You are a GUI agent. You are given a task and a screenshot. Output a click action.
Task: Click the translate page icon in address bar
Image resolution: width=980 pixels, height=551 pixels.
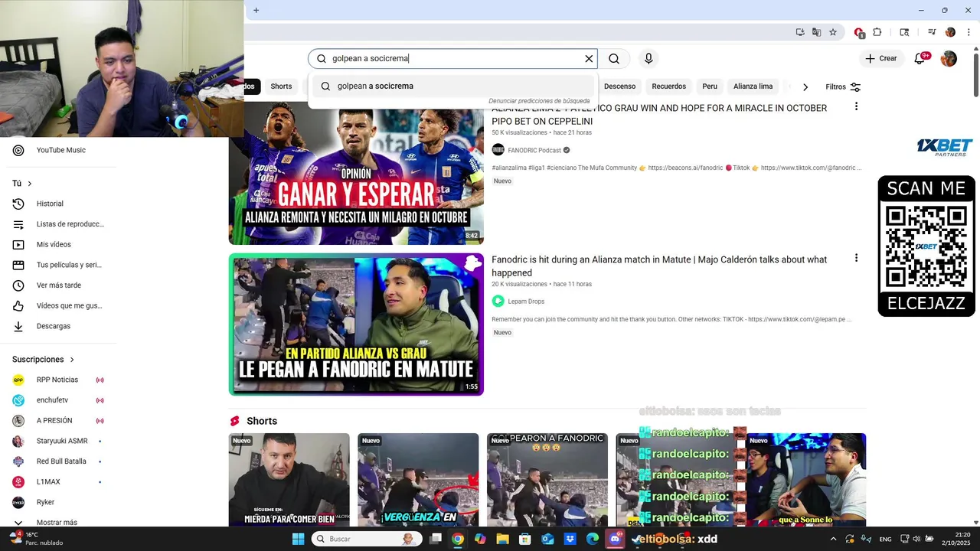pos(816,32)
